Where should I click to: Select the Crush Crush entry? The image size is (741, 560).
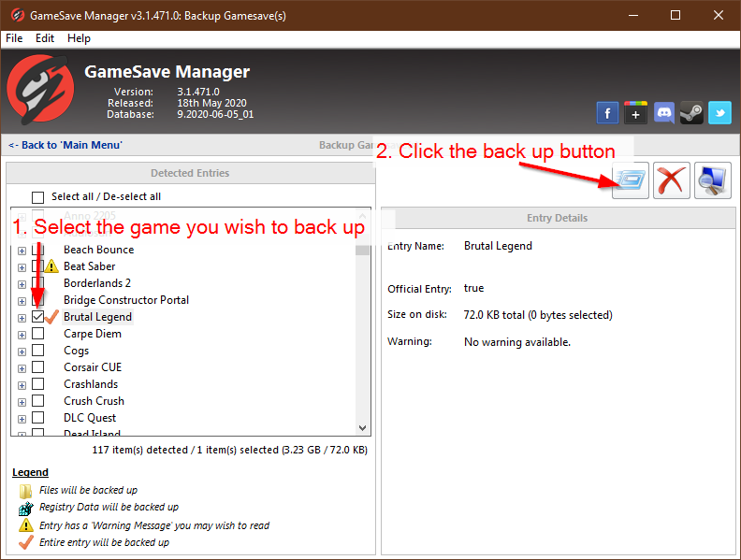tap(94, 401)
